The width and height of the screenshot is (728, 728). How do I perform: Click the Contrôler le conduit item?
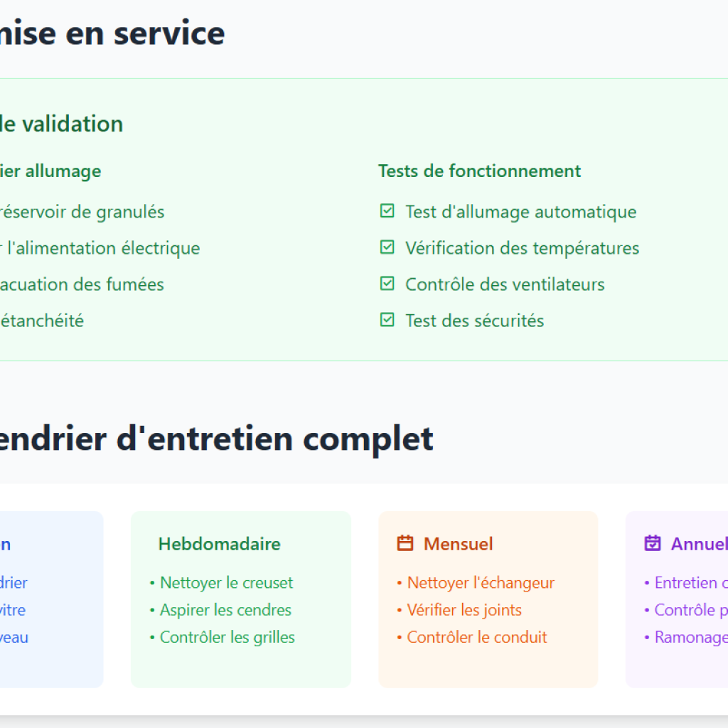click(x=476, y=637)
